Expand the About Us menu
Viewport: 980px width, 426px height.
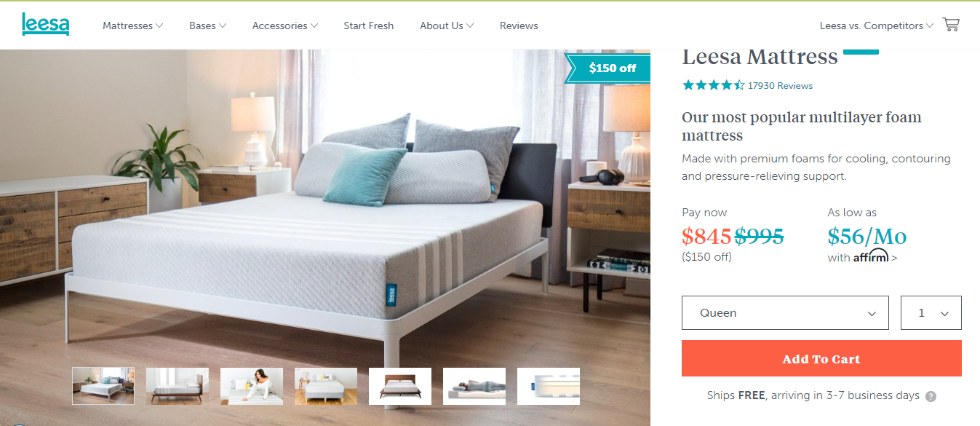[447, 25]
